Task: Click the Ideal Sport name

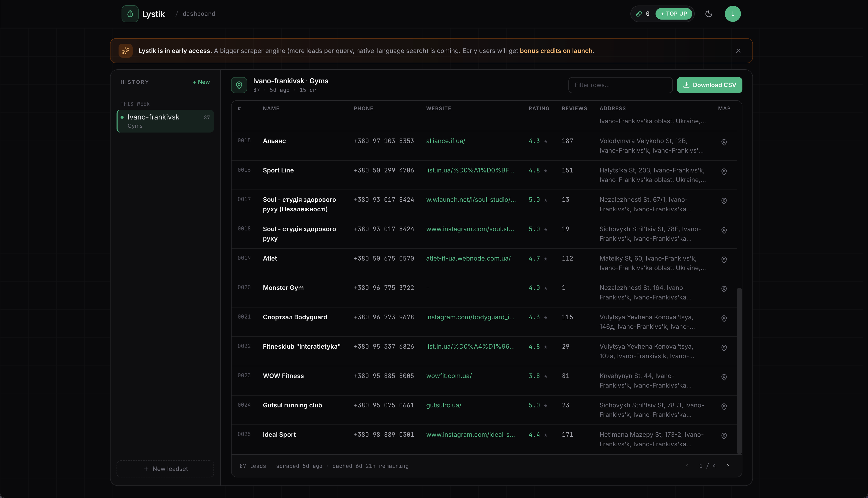Action: pos(279,435)
